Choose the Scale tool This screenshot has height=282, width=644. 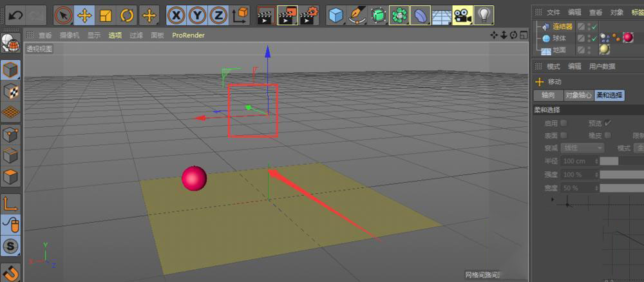(x=106, y=14)
